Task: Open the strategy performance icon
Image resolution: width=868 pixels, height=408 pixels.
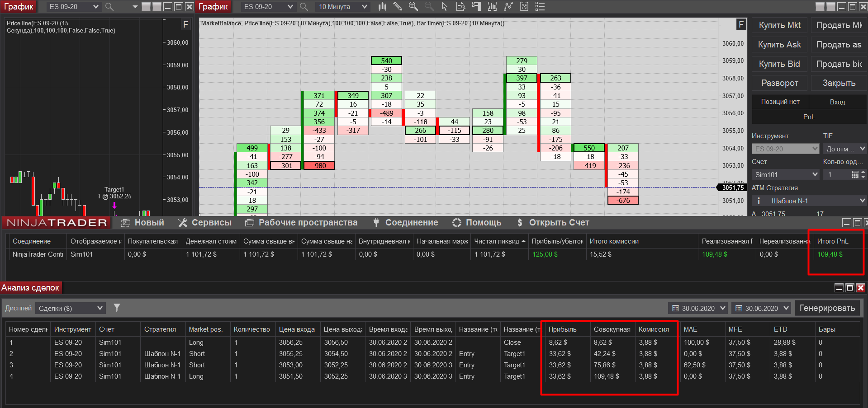Action: click(x=524, y=6)
